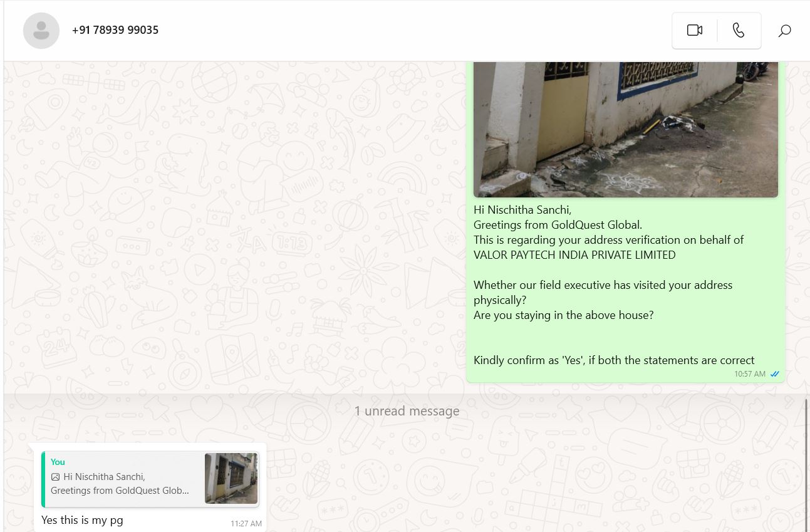Click 'VALOR PAYTECH INDIA PRIVATE LIMITED' text
Viewport: 810px width, 532px height.
click(574, 255)
